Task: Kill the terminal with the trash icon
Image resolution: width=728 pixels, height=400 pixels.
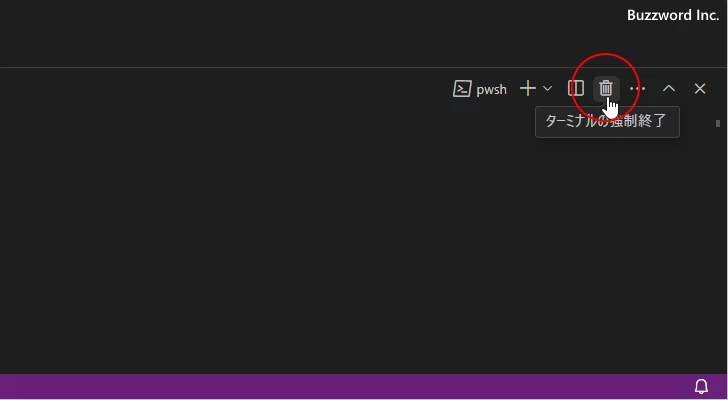Action: pos(605,88)
